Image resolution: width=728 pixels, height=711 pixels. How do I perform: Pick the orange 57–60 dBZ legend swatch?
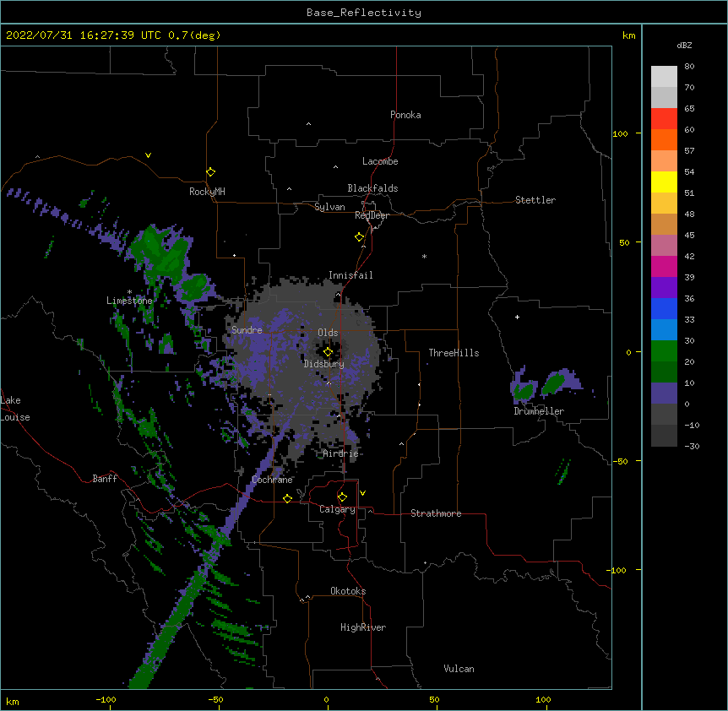pos(664,140)
